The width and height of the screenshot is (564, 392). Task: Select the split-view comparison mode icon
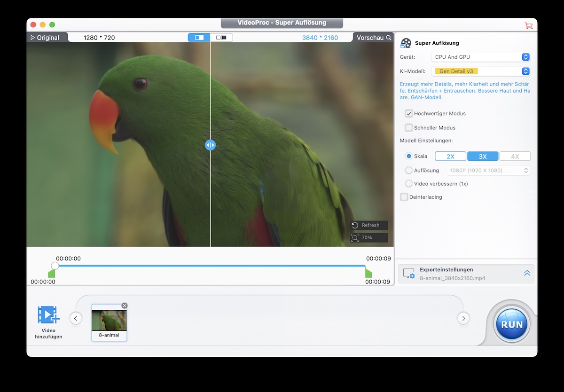click(199, 38)
